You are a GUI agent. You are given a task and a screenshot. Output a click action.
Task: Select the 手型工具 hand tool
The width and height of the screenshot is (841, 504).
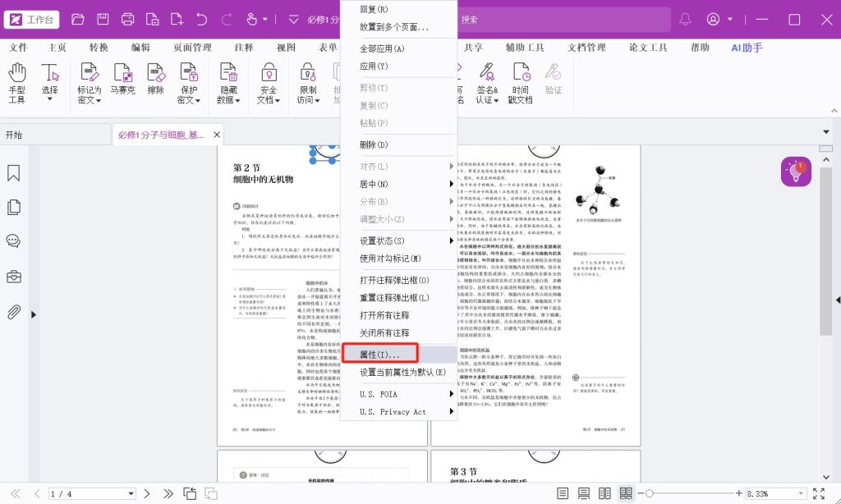click(17, 82)
